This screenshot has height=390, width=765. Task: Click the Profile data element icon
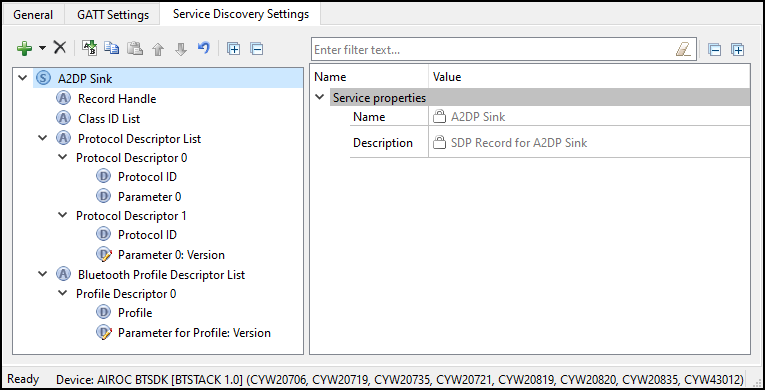(x=103, y=312)
